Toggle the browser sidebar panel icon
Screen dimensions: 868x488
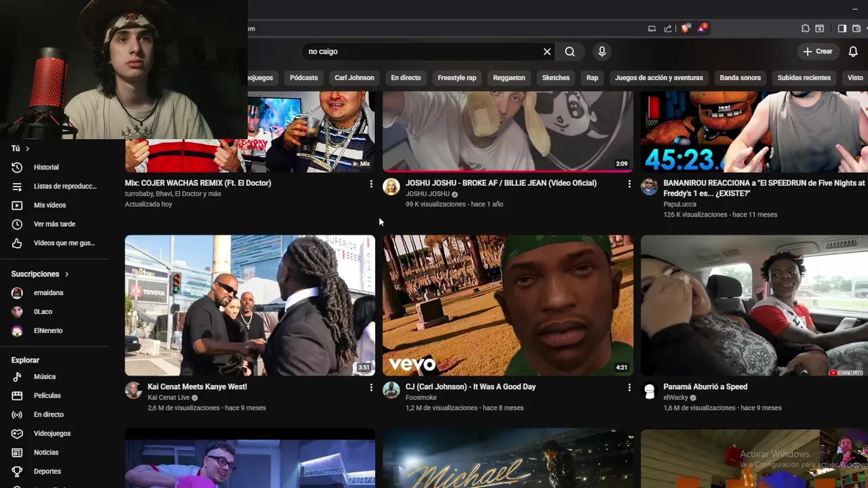(x=842, y=28)
